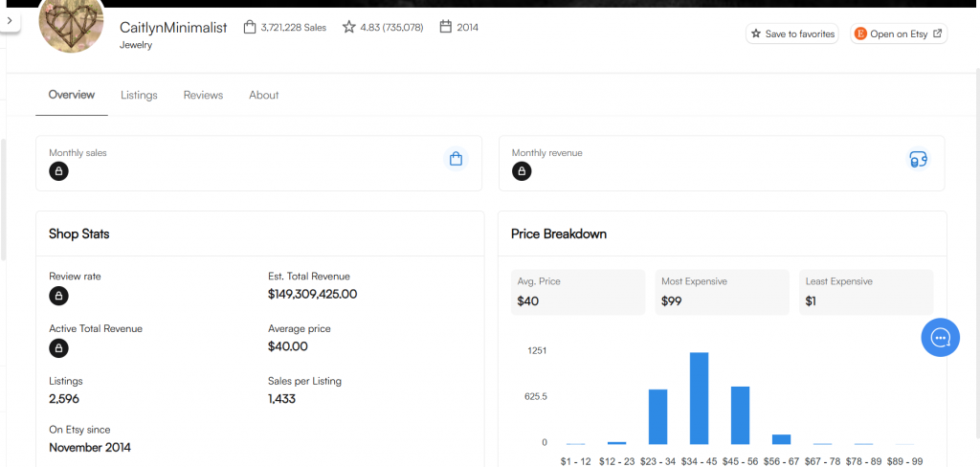Image resolution: width=980 pixels, height=467 pixels.
Task: Click the $45 - 56 price bar
Action: click(x=740, y=415)
